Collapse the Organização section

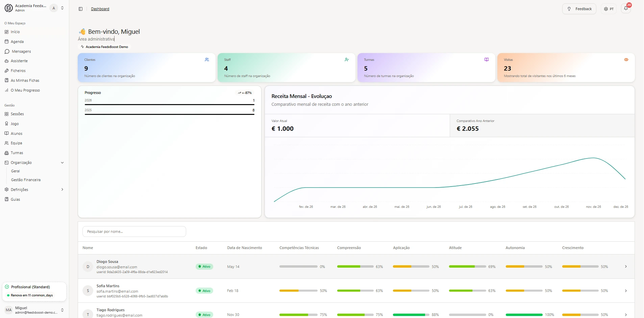click(62, 163)
